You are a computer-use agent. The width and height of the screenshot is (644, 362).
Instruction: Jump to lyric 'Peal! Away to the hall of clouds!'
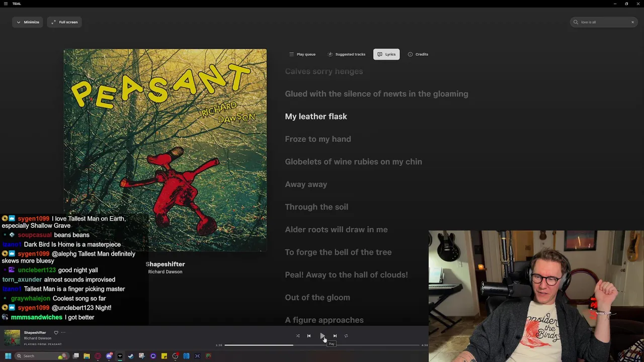point(346,275)
